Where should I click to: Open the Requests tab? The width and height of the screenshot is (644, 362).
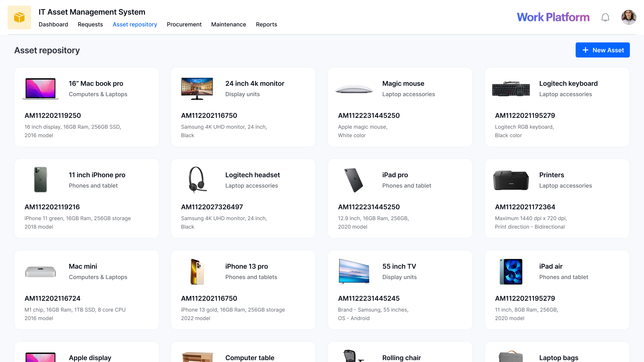[x=90, y=25]
